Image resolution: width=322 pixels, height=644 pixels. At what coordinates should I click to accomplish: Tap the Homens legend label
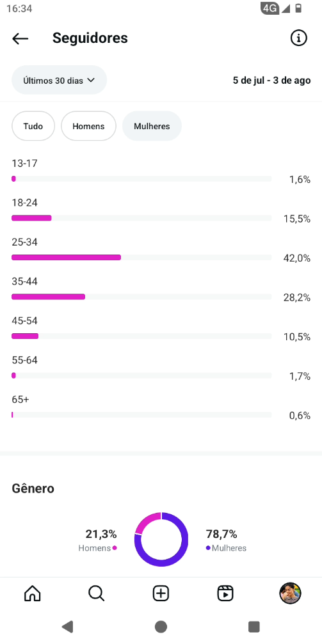[x=94, y=548]
